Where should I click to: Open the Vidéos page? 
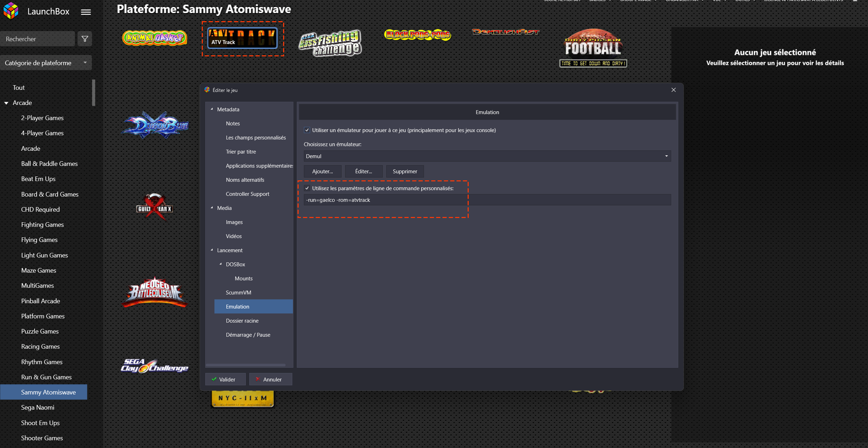(234, 236)
